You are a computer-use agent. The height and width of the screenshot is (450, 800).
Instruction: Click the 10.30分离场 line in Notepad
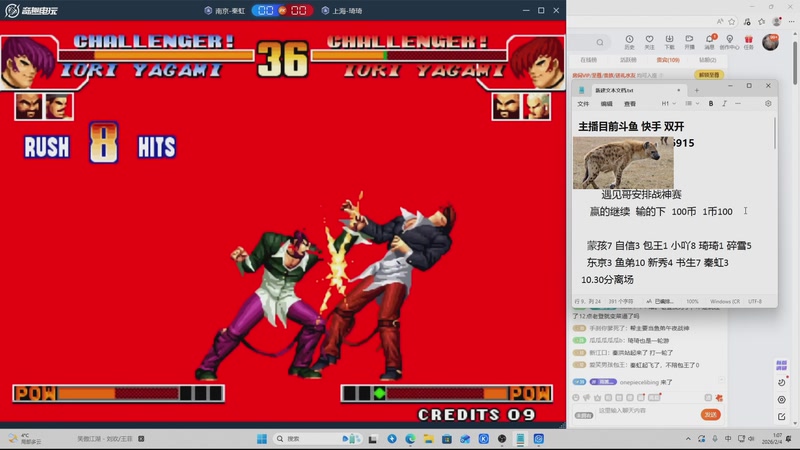[607, 280]
